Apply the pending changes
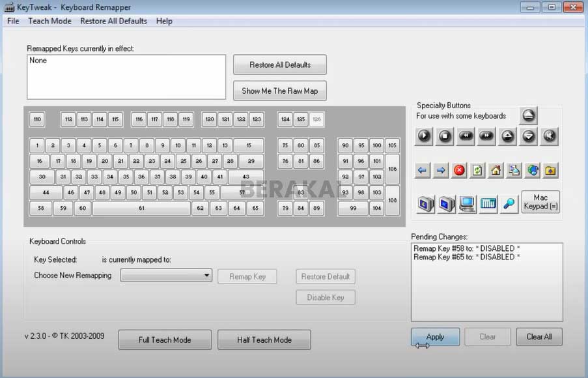The width and height of the screenshot is (588, 378). [435, 337]
